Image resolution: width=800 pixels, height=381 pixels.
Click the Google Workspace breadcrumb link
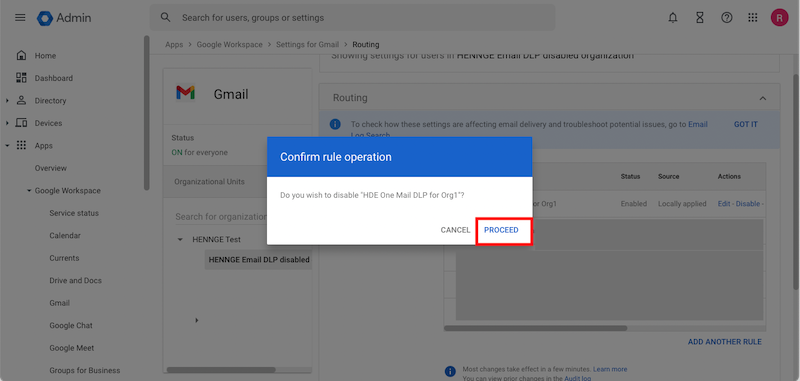tap(230, 44)
